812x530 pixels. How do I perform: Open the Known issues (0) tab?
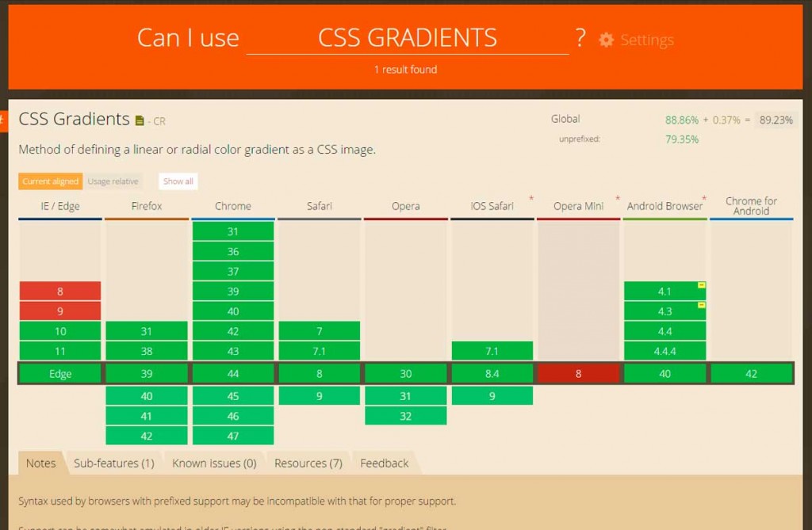pyautogui.click(x=214, y=463)
